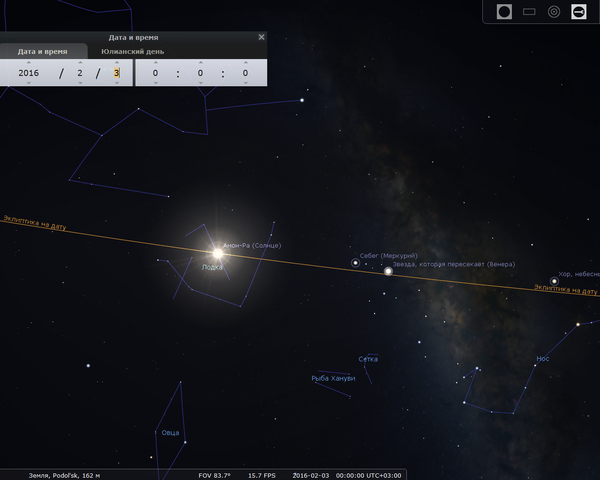
Task: Increase the year with the up arrow
Action: pos(28,62)
